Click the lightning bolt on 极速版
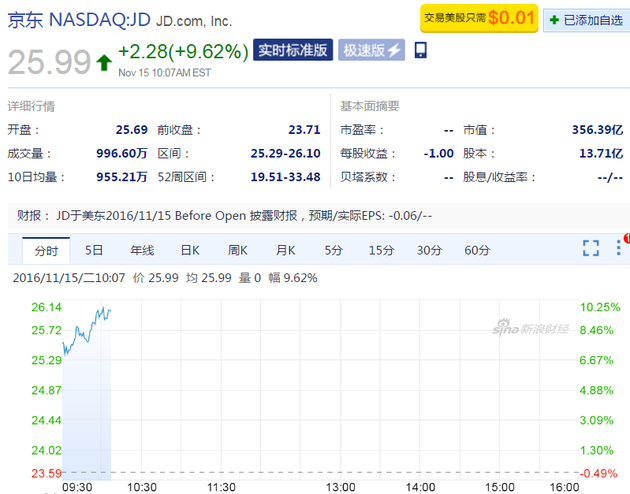Screen dimensions: 630x494 tap(394, 50)
